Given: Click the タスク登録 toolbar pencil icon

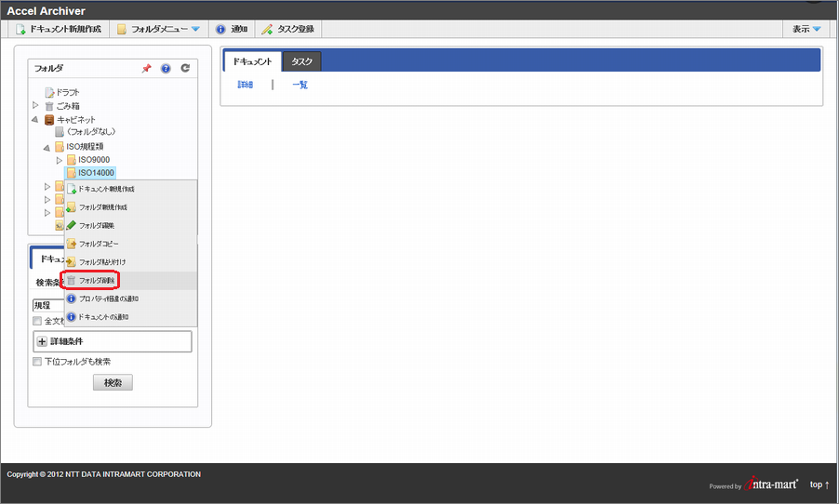Looking at the screenshot, I should [x=267, y=29].
